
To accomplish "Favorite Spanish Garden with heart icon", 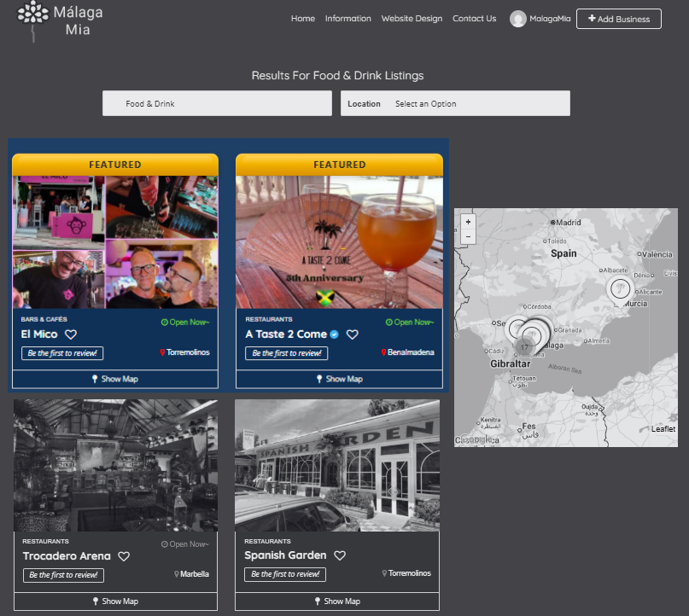I will [x=340, y=555].
